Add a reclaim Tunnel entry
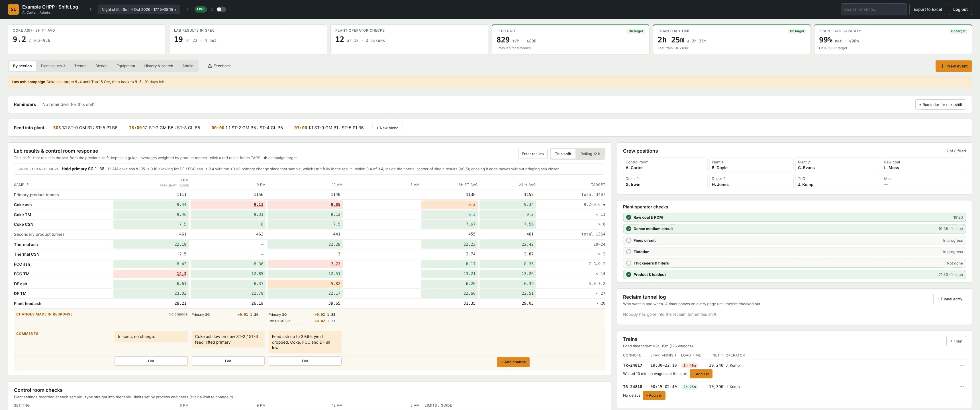The image size is (980, 410). click(x=949, y=299)
